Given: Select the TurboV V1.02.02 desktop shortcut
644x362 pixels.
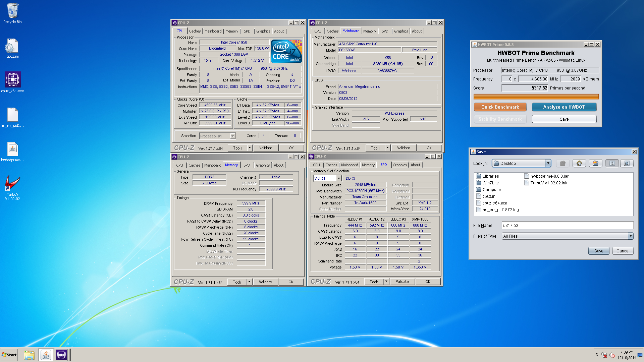Looking at the screenshot, I should pyautogui.click(x=12, y=188).
